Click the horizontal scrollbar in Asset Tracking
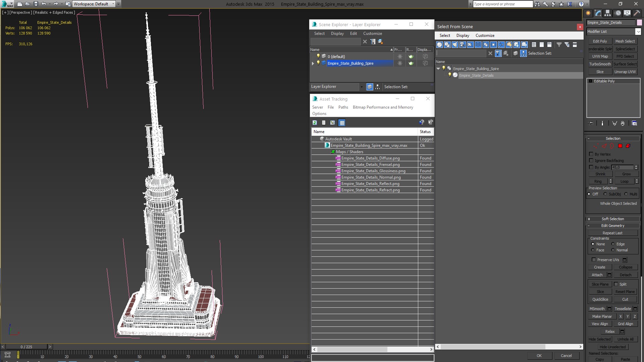The width and height of the screenshot is (644, 362). [x=352, y=349]
